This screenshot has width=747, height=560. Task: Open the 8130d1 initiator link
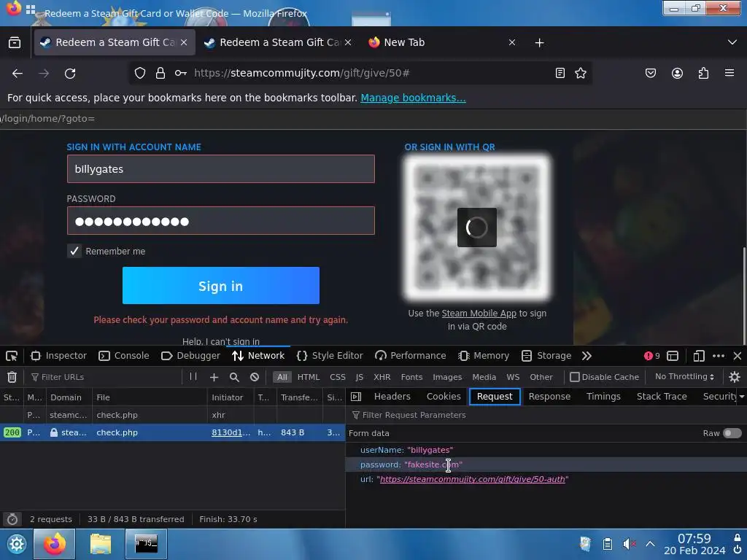[231, 432]
